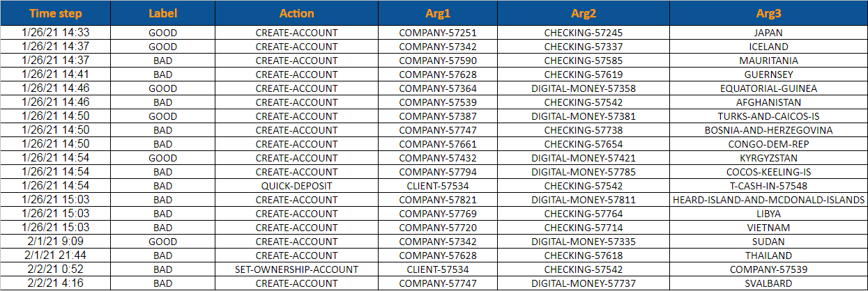
Task: Click the CHECKING-57245 cell
Action: coord(583,33)
